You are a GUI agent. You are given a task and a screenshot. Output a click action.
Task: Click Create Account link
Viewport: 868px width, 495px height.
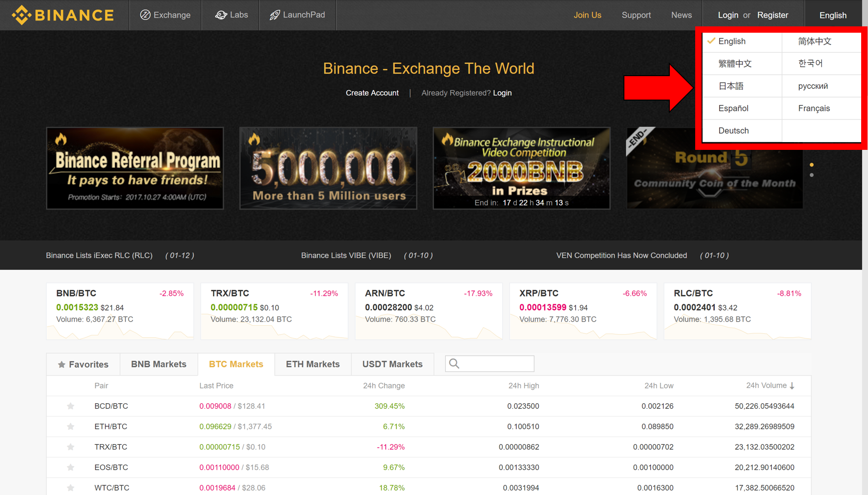point(372,93)
